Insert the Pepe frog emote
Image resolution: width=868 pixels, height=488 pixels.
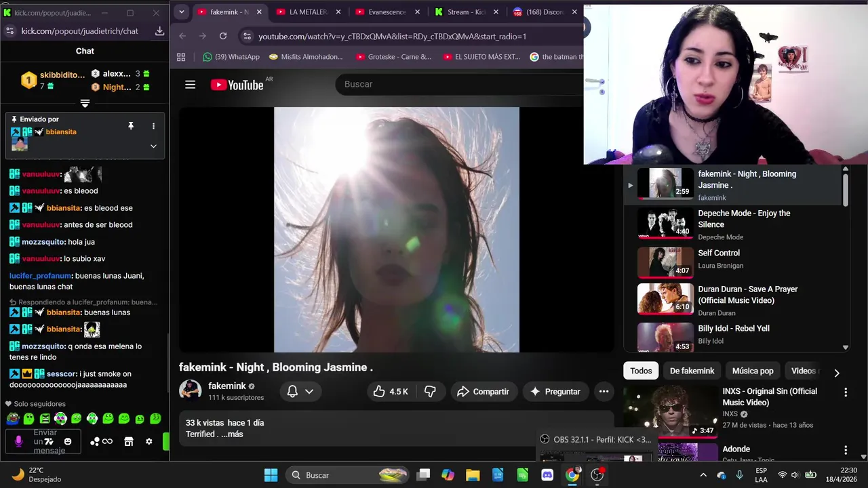pos(13,419)
